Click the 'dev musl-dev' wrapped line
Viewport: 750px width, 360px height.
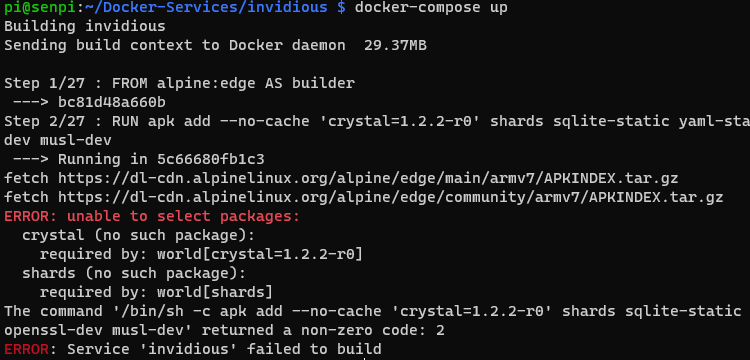(x=58, y=141)
